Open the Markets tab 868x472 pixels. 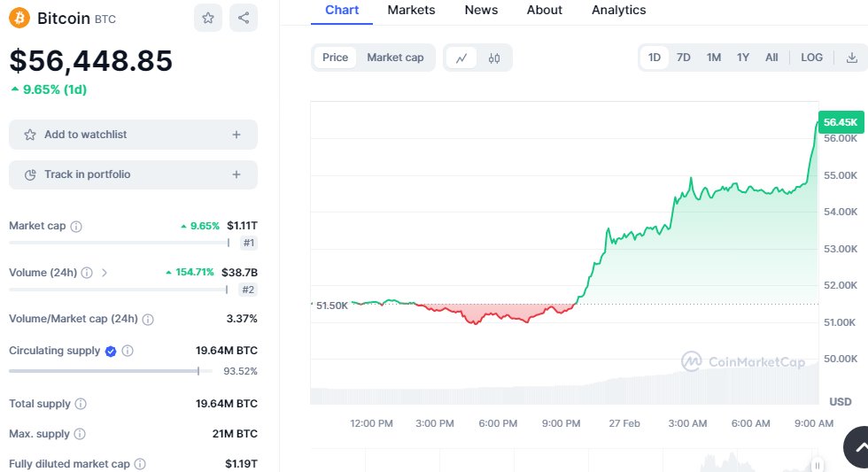(411, 10)
